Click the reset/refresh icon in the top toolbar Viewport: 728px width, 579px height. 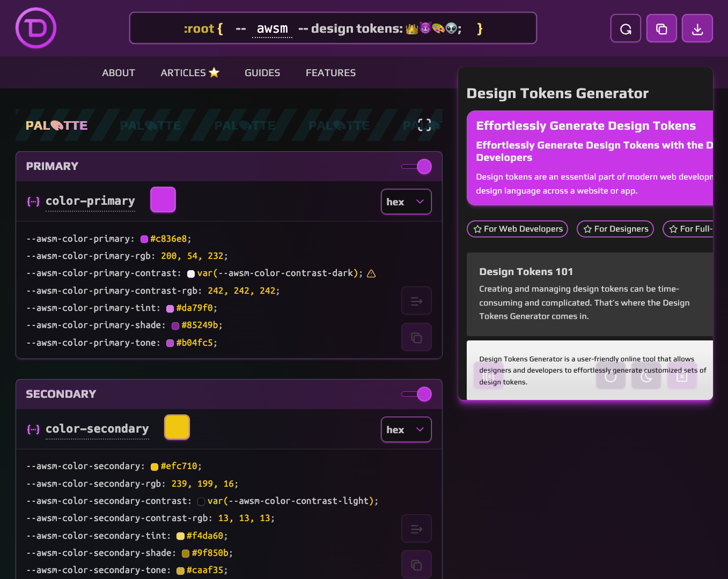pyautogui.click(x=626, y=28)
